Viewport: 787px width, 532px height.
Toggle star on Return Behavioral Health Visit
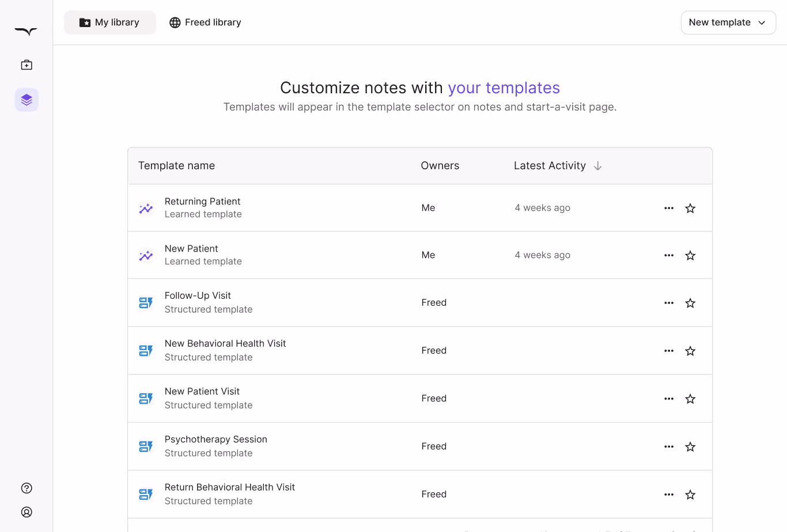pyautogui.click(x=690, y=495)
